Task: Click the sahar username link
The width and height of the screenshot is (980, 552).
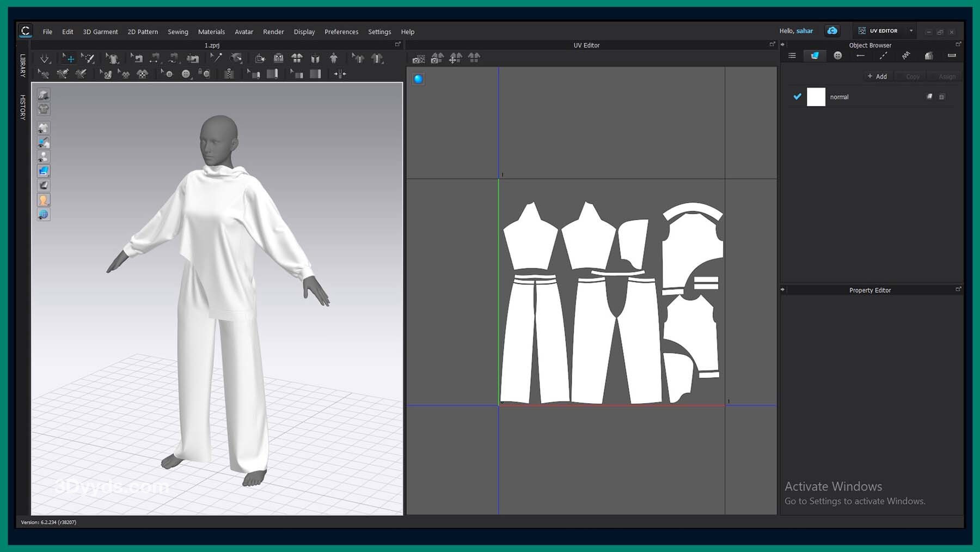Action: coord(804,31)
